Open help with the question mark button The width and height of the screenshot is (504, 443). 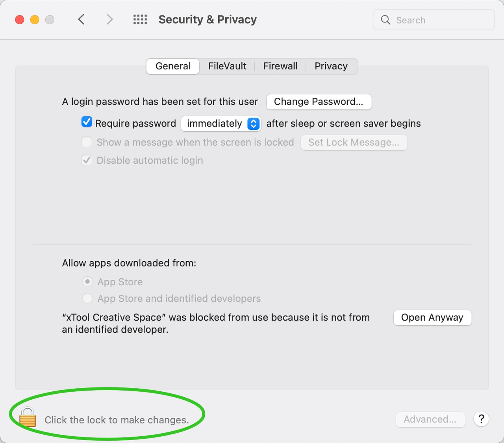[481, 419]
